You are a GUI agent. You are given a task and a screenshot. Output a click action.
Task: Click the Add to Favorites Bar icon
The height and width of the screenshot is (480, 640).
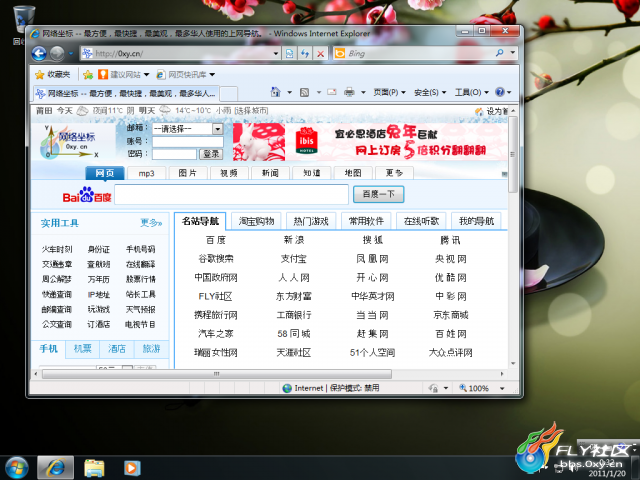pos(88,74)
